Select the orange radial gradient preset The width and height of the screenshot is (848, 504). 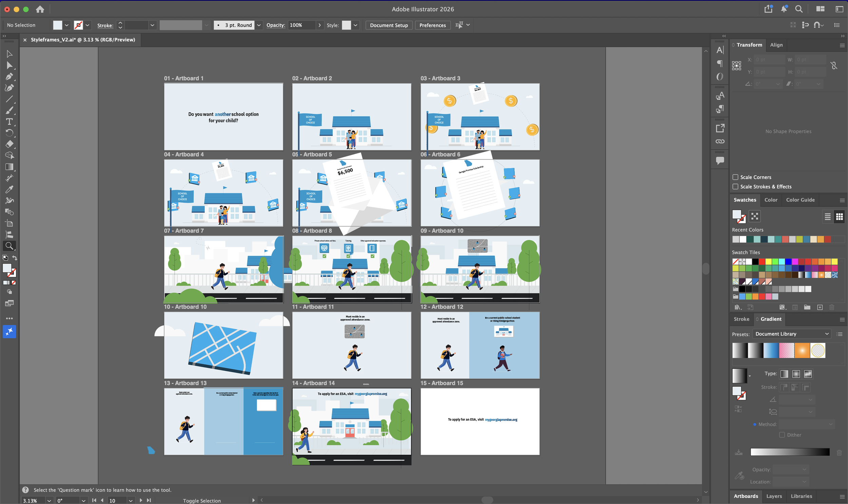pos(802,350)
